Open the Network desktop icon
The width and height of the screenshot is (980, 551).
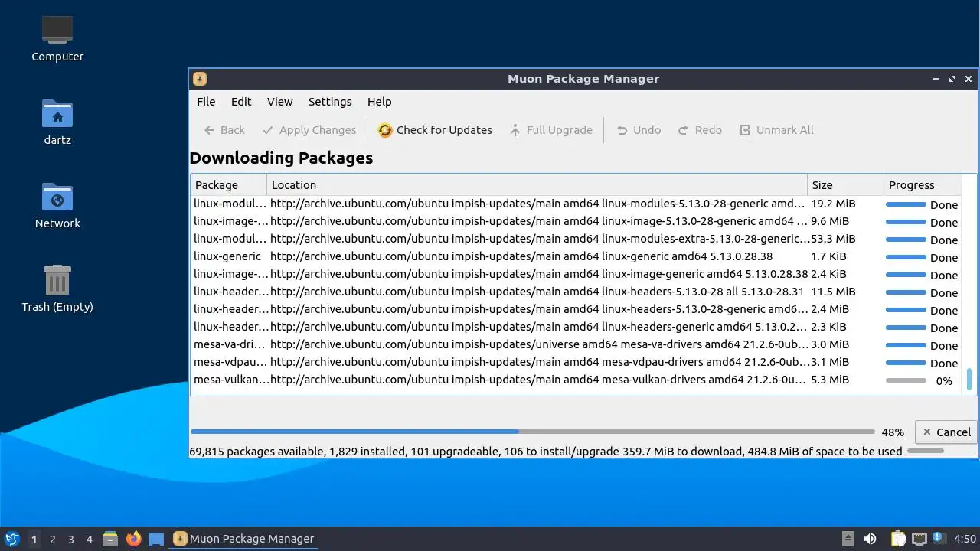pos(57,205)
